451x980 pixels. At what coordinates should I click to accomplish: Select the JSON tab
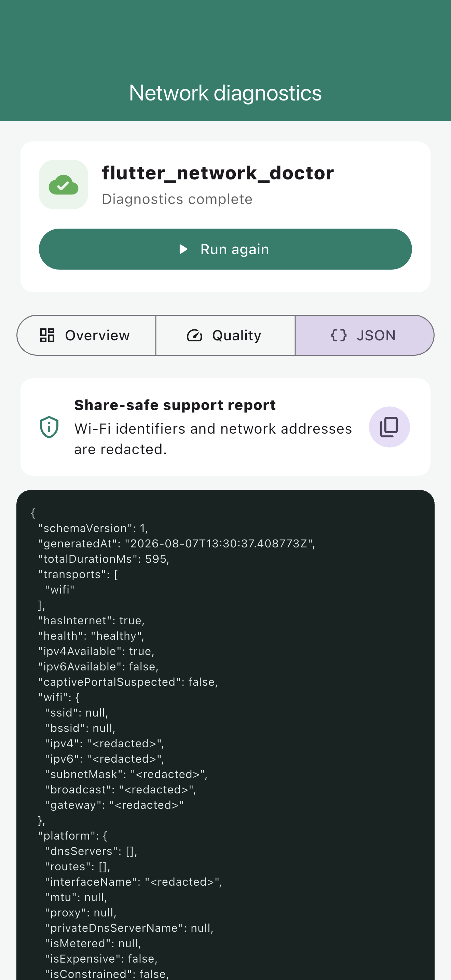364,335
